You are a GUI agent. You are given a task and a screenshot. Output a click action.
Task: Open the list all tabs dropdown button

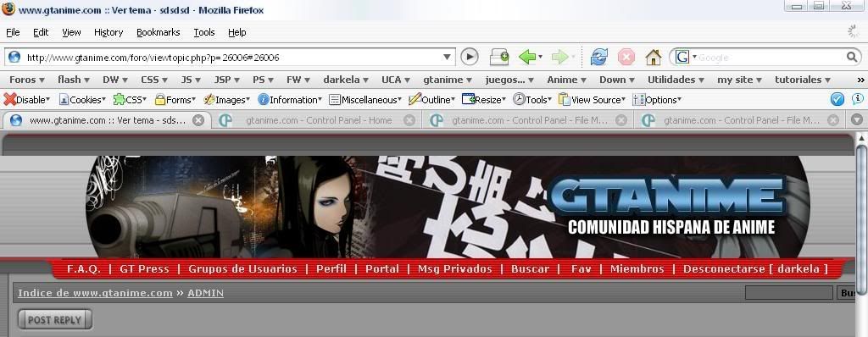tap(856, 120)
